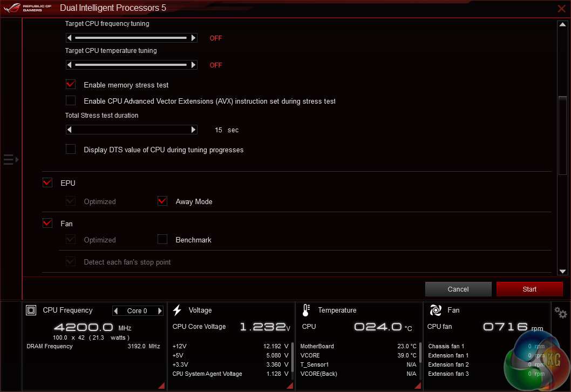The height and width of the screenshot is (392, 571).
Task: Open the left side menu expander icon
Action: 11,159
